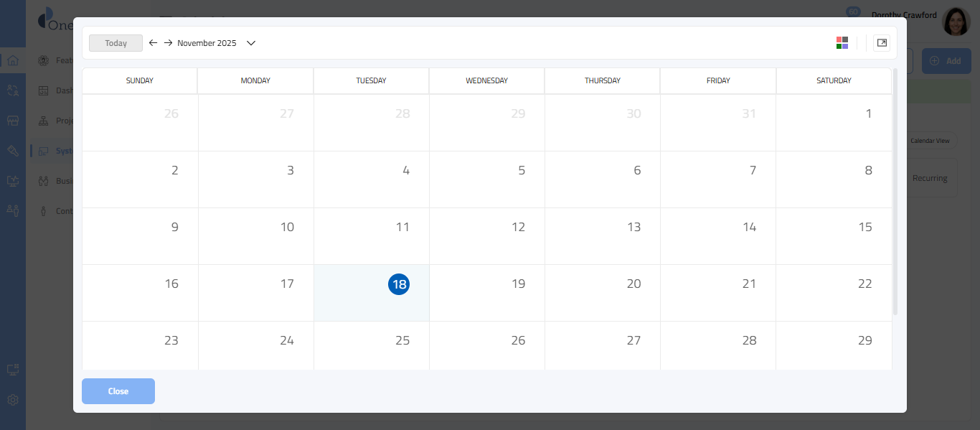Viewport: 980px width, 430px height.
Task: Expand calendar to full screen icon
Action: tap(882, 43)
